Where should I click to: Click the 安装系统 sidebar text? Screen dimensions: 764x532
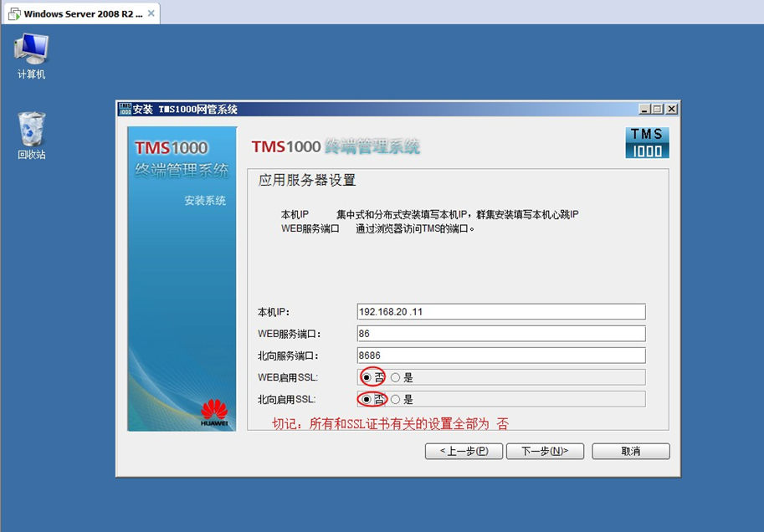point(205,200)
